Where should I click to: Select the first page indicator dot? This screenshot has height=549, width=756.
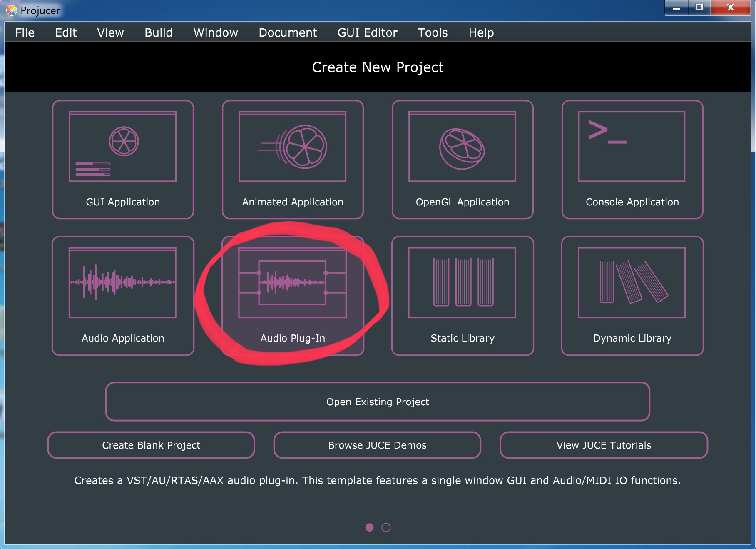click(x=369, y=527)
